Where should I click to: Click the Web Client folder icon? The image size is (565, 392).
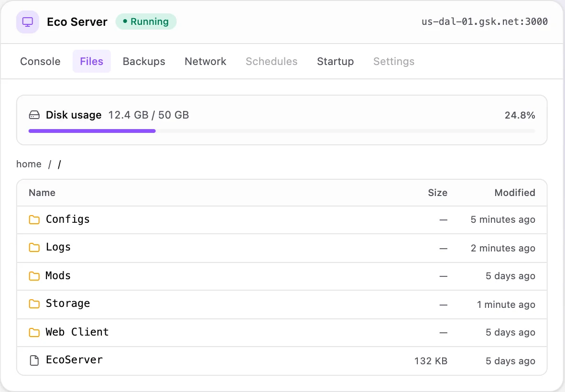34,332
